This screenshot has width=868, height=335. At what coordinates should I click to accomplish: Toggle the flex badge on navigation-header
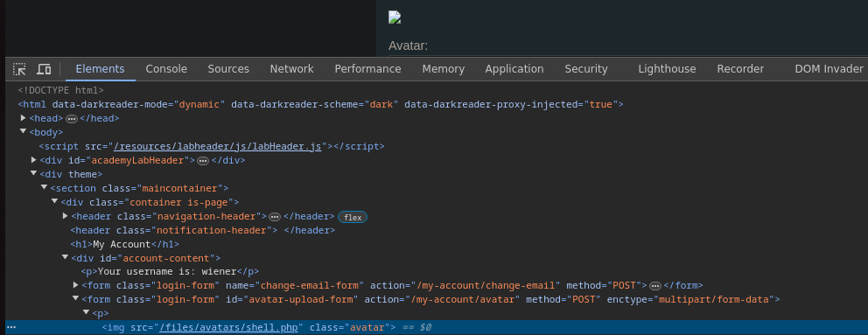[353, 217]
